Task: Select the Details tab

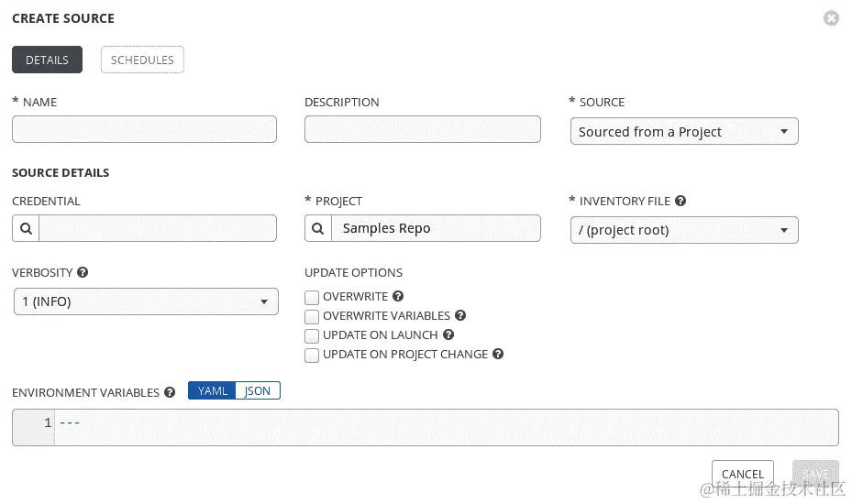Action: 47,60
